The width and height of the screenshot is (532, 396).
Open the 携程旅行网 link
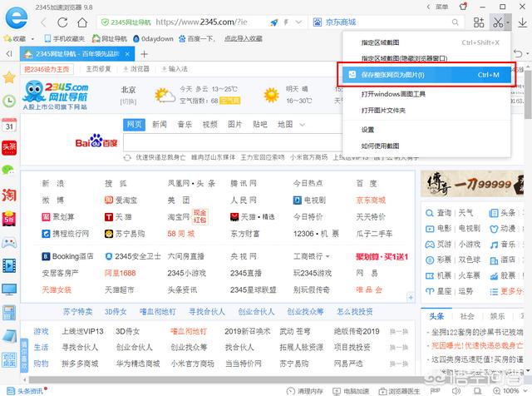(66, 234)
